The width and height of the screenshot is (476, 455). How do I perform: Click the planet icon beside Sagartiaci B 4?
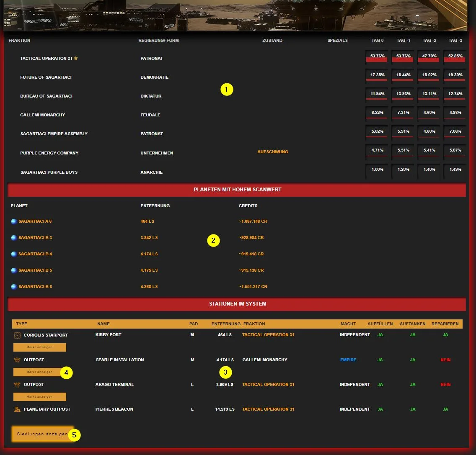coord(14,254)
